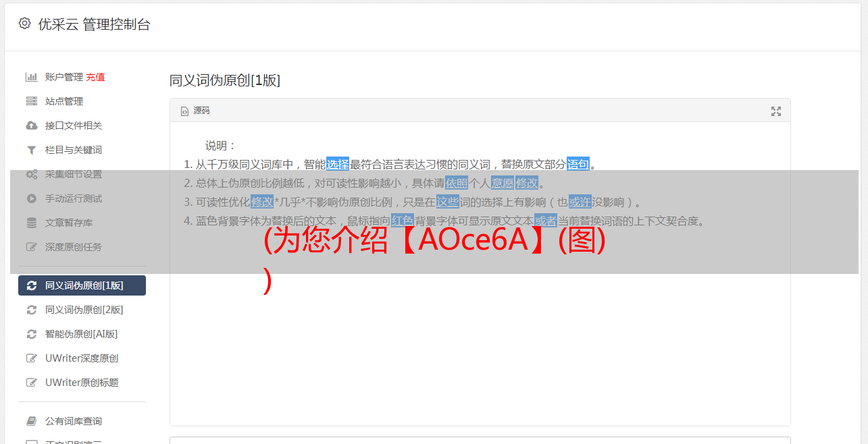Screen dimensions: 868x444
Task: Switch editor to 源码 source mode
Action: click(x=195, y=111)
